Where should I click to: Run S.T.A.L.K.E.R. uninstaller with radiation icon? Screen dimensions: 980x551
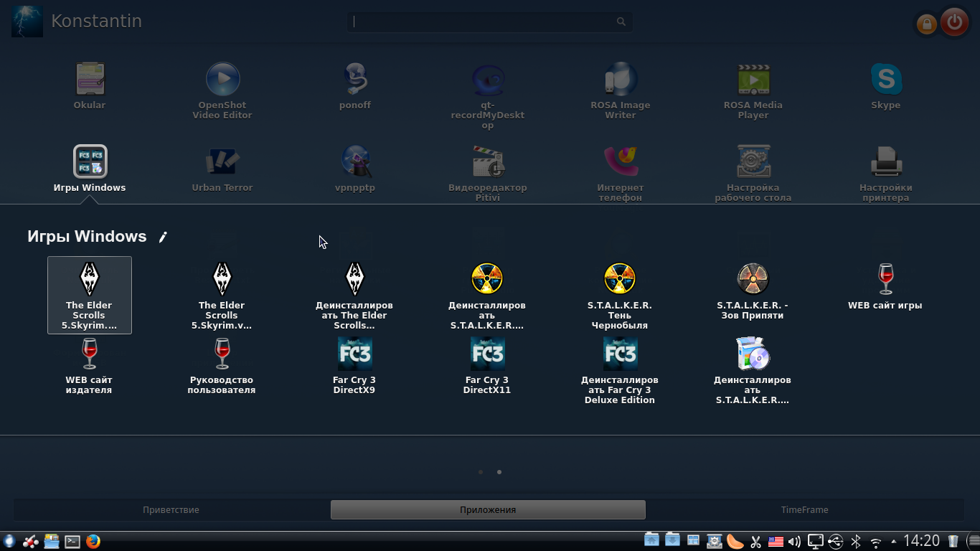pyautogui.click(x=488, y=295)
